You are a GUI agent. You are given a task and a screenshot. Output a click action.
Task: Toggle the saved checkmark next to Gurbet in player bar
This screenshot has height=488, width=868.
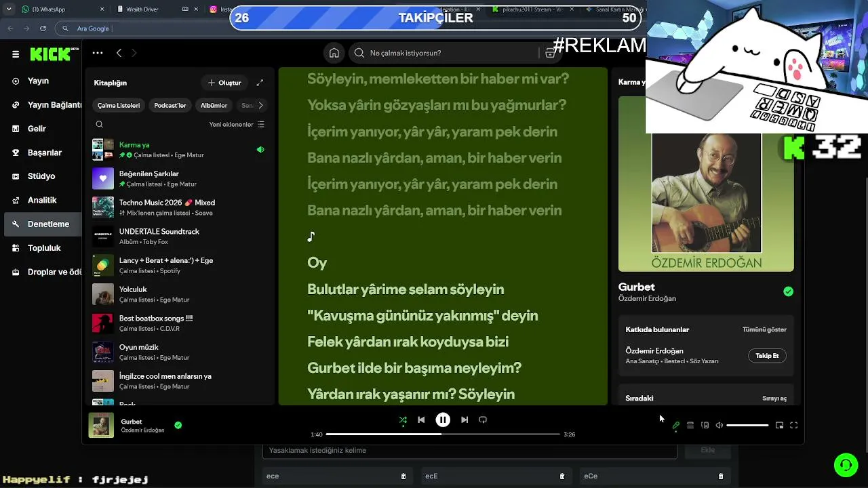(178, 426)
